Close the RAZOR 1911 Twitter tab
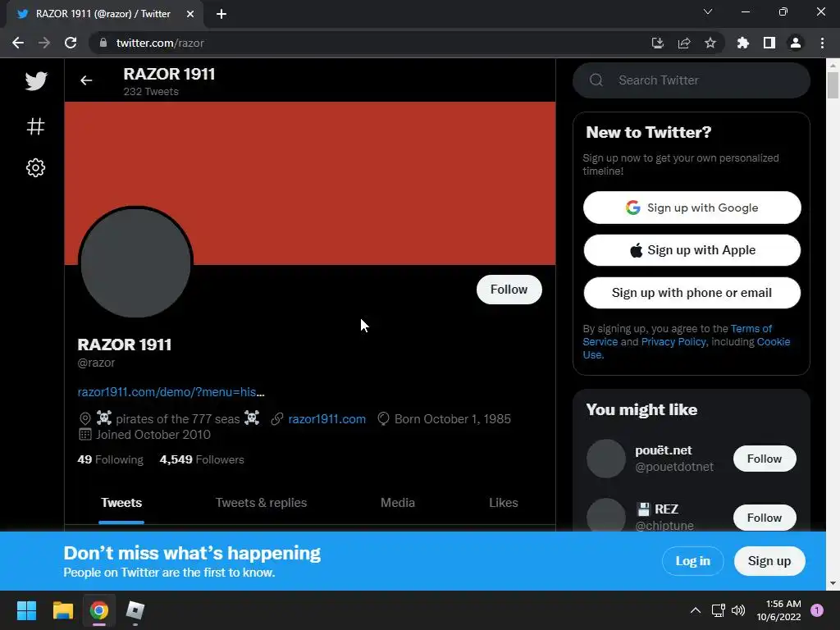840x630 pixels. 190,14
